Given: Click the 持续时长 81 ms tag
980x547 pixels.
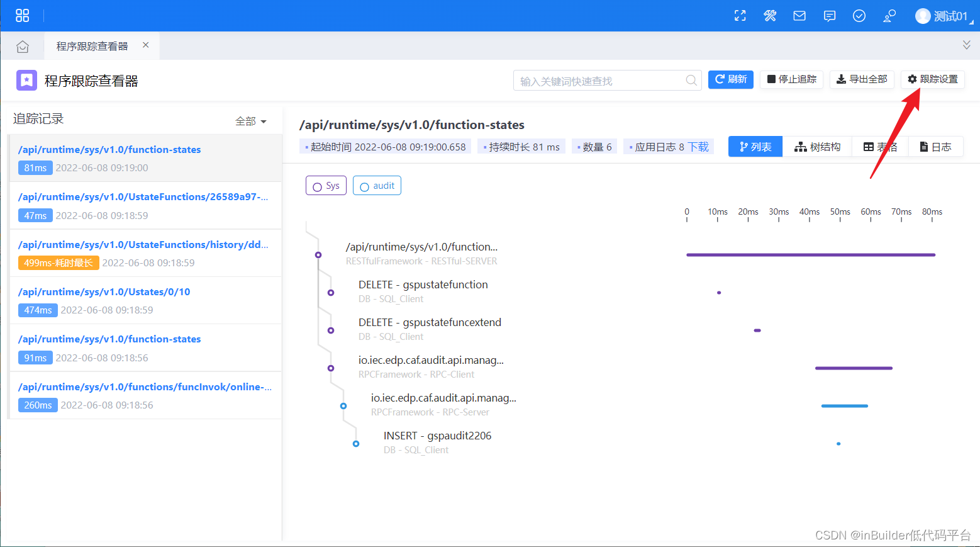Looking at the screenshot, I should [x=521, y=147].
